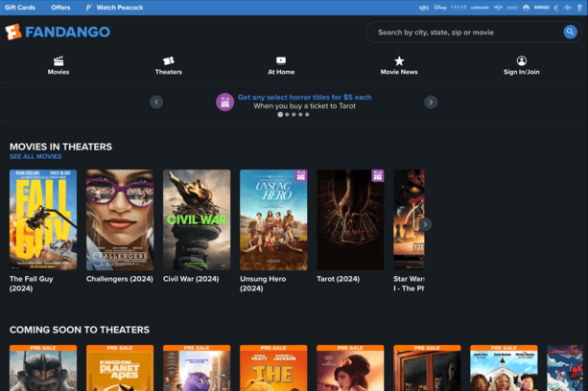Click the Theaters nav label
The image size is (588, 391).
pyautogui.click(x=169, y=72)
